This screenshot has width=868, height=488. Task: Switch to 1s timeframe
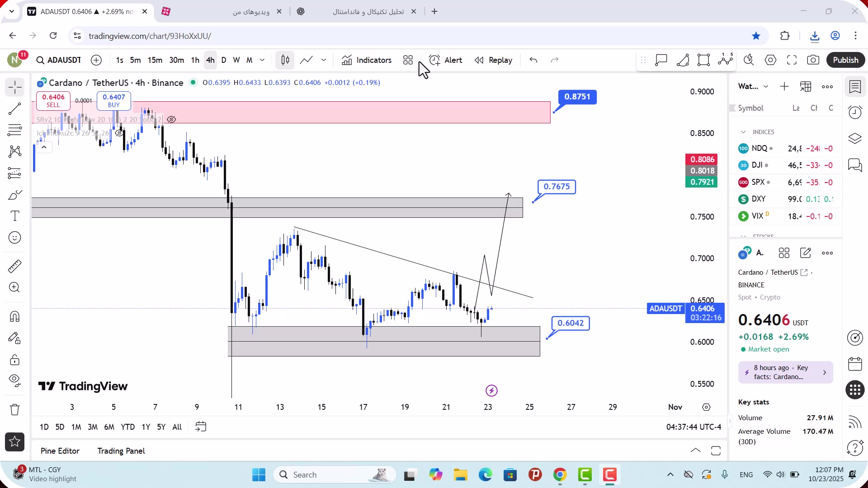[119, 60]
